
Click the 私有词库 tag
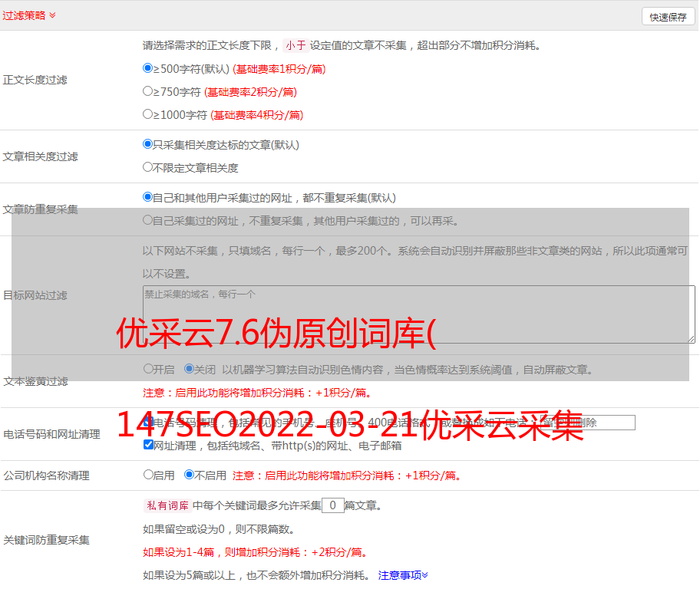click(x=168, y=505)
